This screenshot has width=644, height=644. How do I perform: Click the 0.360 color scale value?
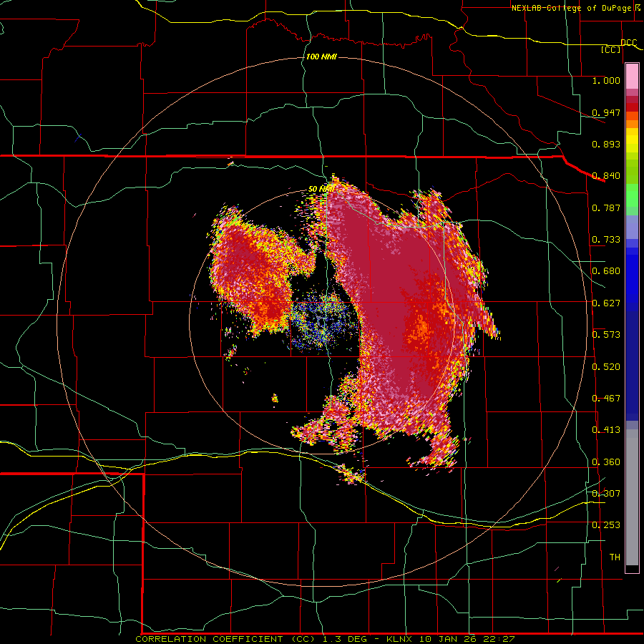coord(606,462)
